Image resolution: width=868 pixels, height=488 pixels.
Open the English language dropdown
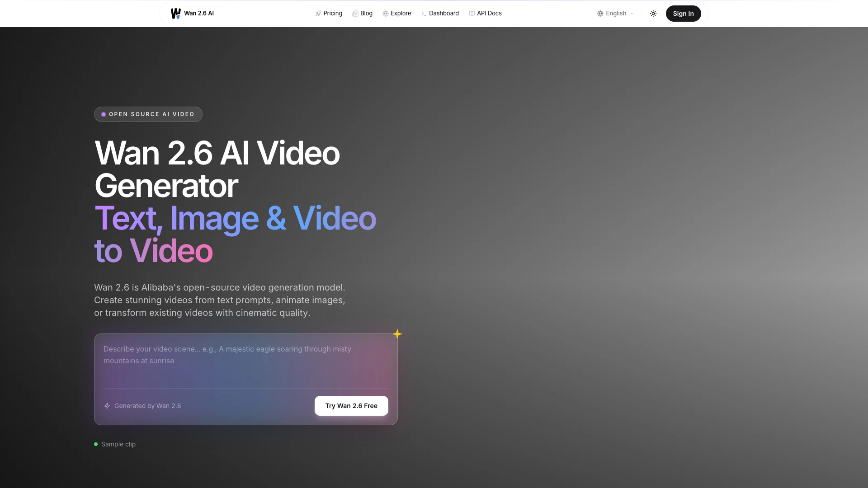tap(616, 14)
